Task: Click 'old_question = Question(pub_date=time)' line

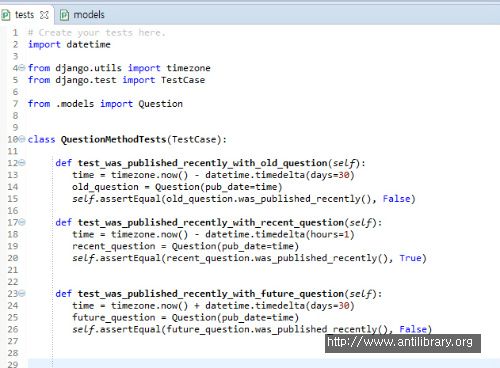Action: tap(177, 187)
